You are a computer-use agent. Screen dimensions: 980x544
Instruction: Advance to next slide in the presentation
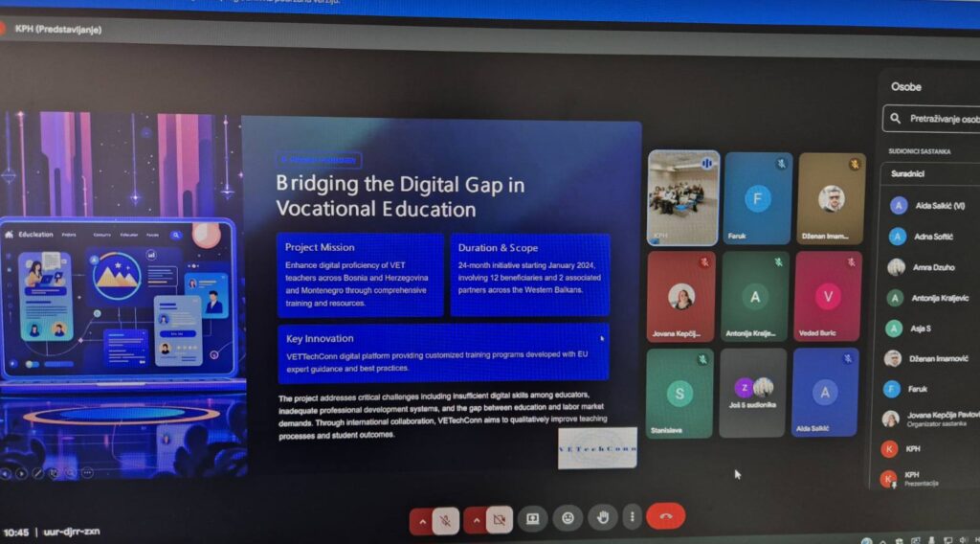coord(21,472)
